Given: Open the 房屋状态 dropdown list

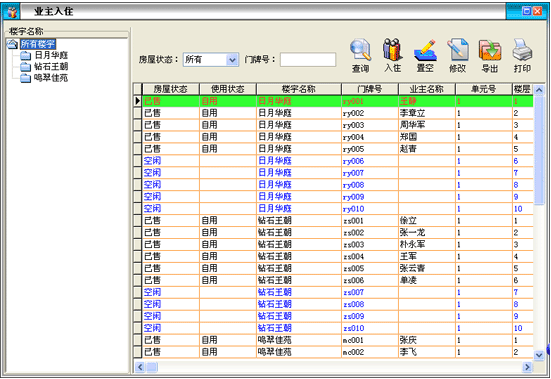Looking at the screenshot, I should coord(232,60).
